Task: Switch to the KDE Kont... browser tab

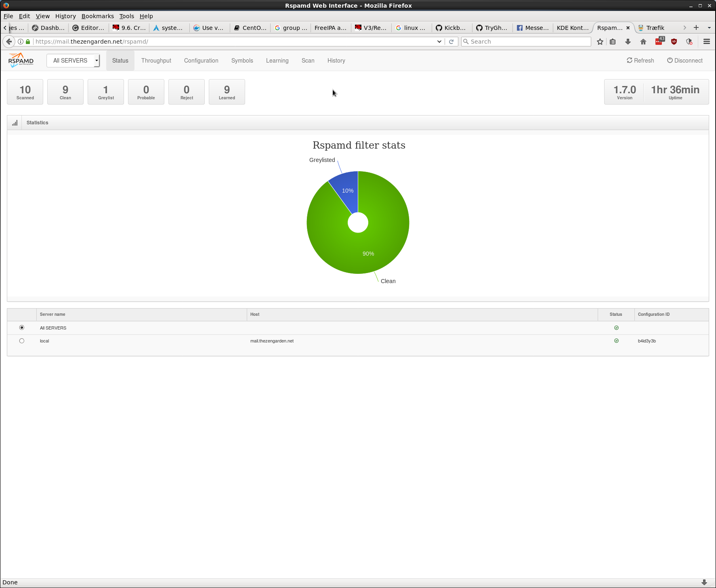Action: tap(573, 28)
